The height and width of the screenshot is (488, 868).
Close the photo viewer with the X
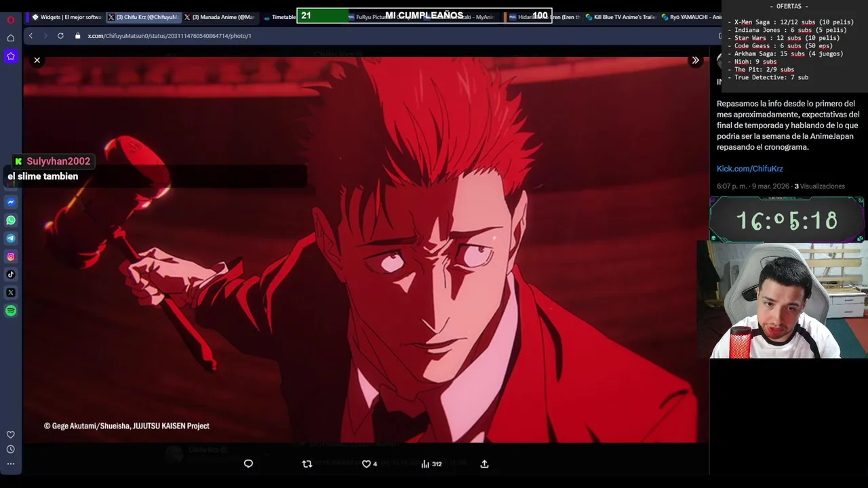pos(37,60)
